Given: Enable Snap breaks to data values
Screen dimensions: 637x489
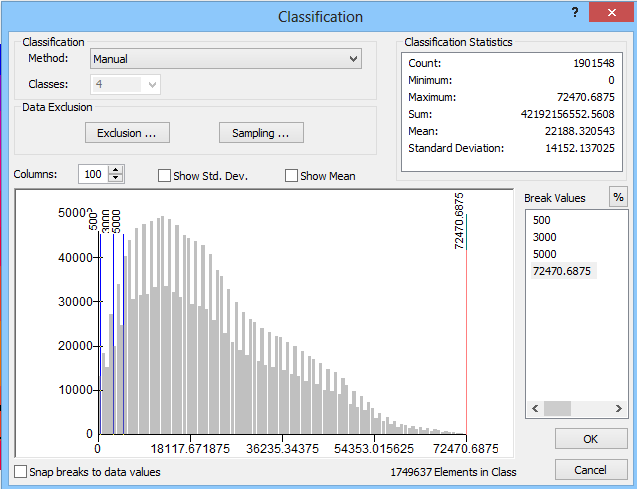Looking at the screenshot, I should coord(22,472).
